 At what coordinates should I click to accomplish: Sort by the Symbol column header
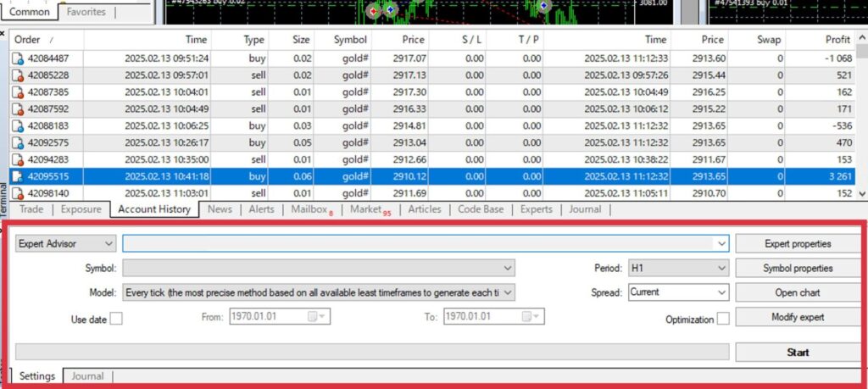(x=342, y=40)
